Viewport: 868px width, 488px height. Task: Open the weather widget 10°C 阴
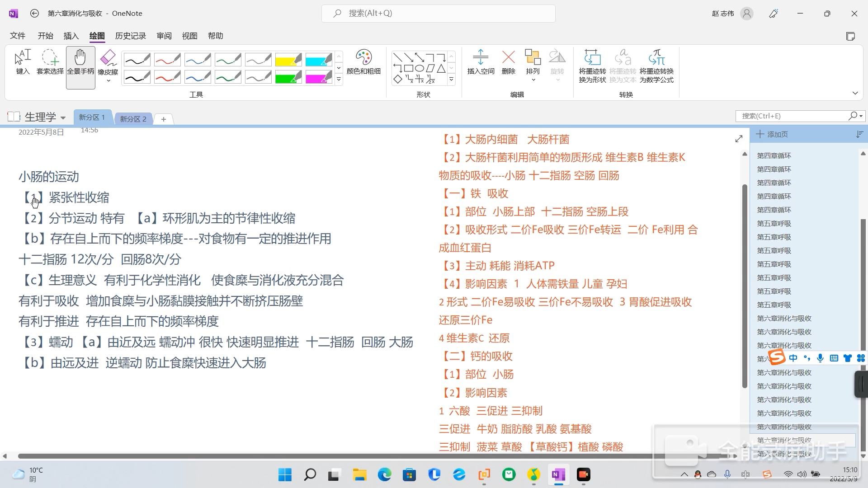tap(28, 474)
